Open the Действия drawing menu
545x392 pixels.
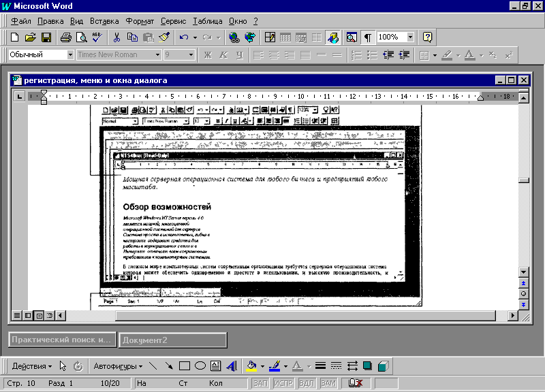pos(31,366)
